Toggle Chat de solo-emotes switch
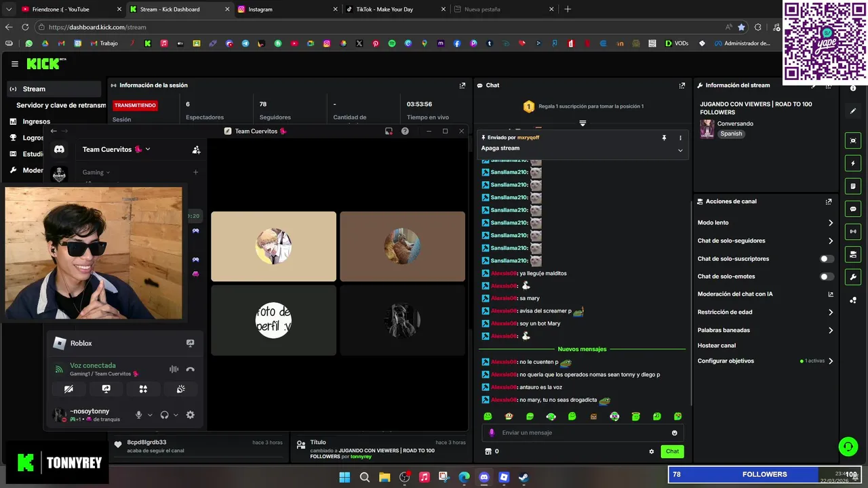The width and height of the screenshot is (868, 488). click(827, 277)
